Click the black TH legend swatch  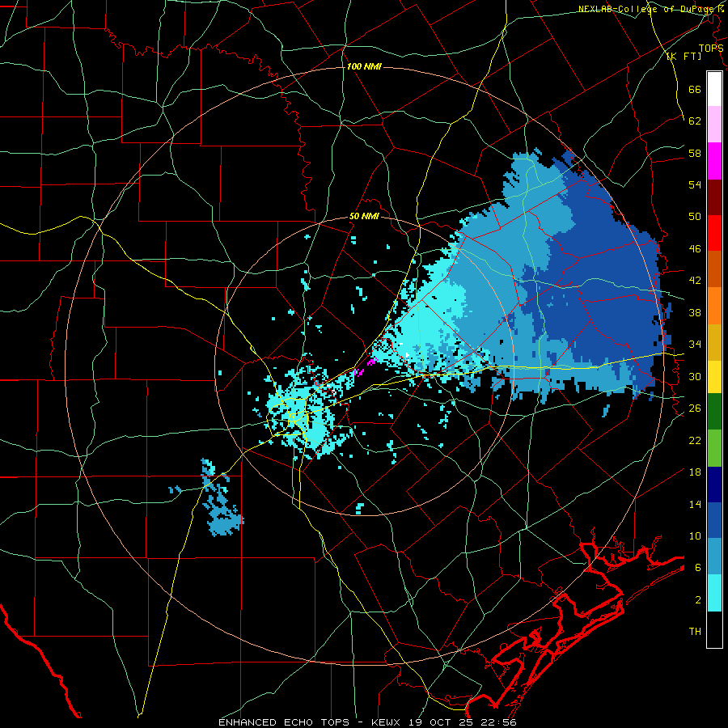tap(714, 629)
